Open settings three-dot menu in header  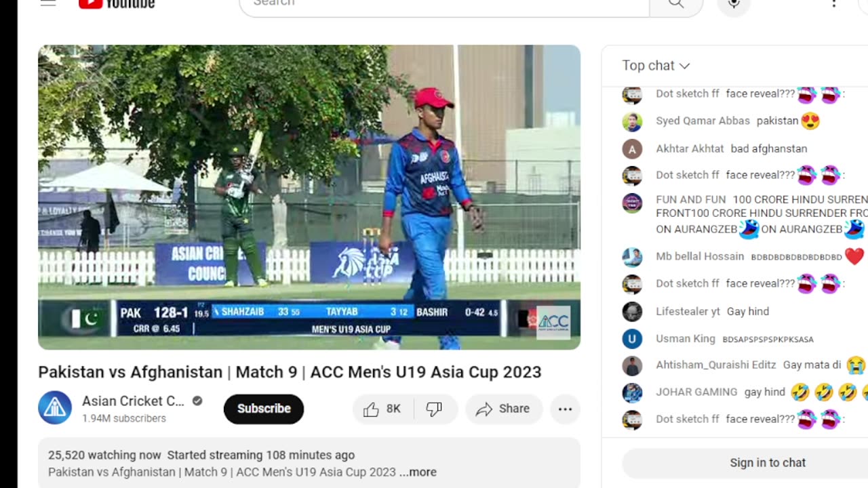pyautogui.click(x=834, y=4)
